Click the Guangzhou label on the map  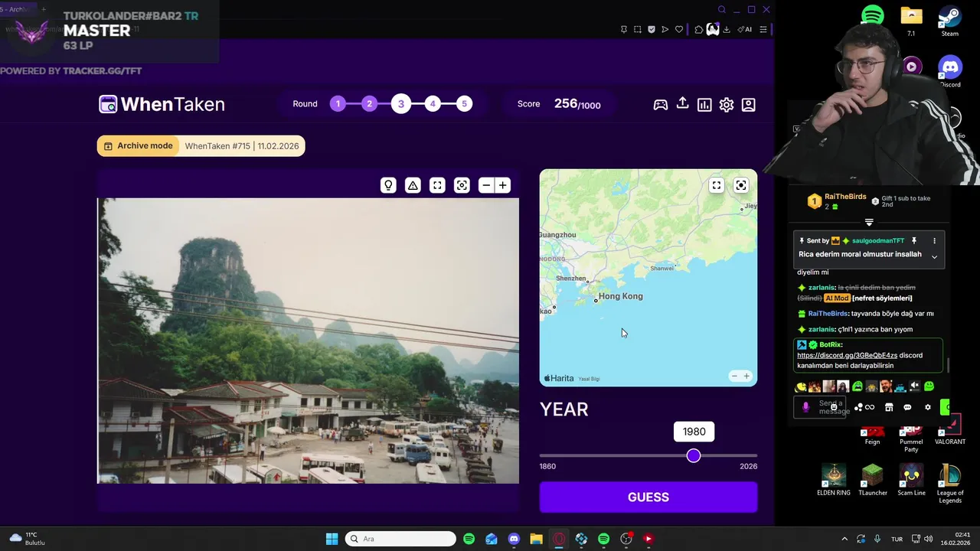[558, 235]
